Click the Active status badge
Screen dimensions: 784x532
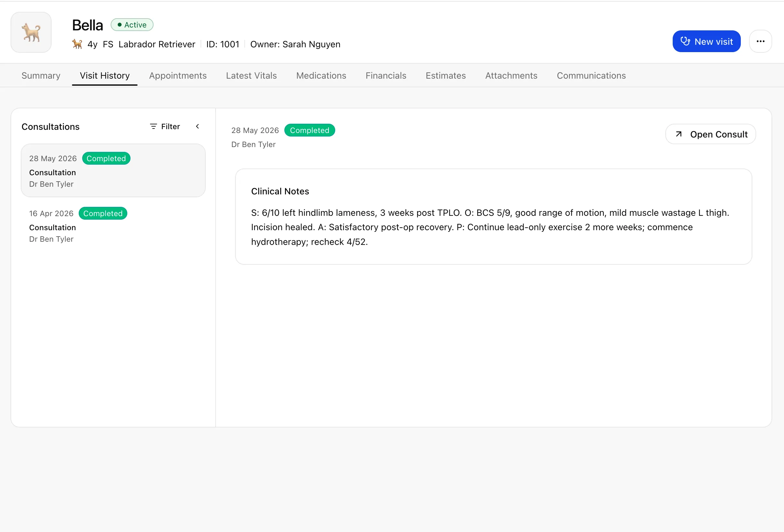pos(132,25)
